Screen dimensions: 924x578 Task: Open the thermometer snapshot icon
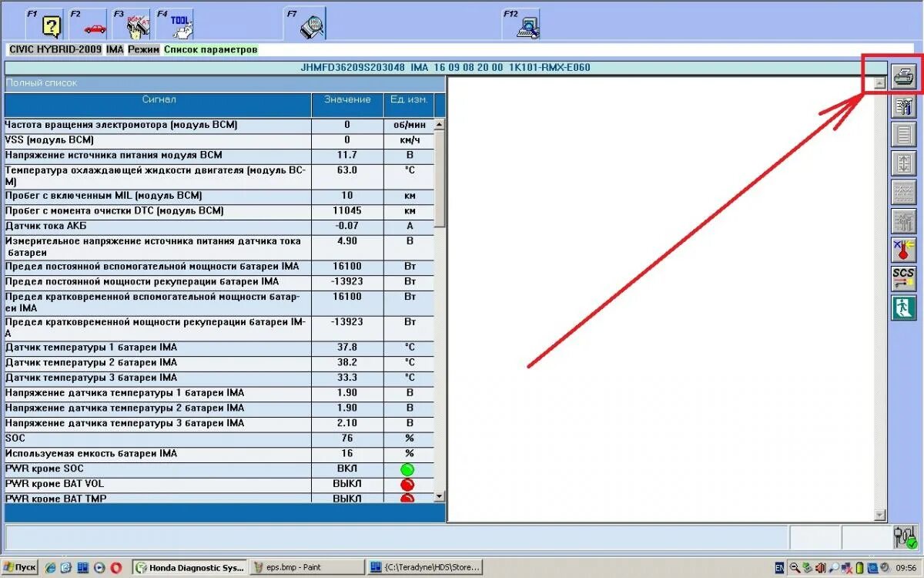[904, 250]
